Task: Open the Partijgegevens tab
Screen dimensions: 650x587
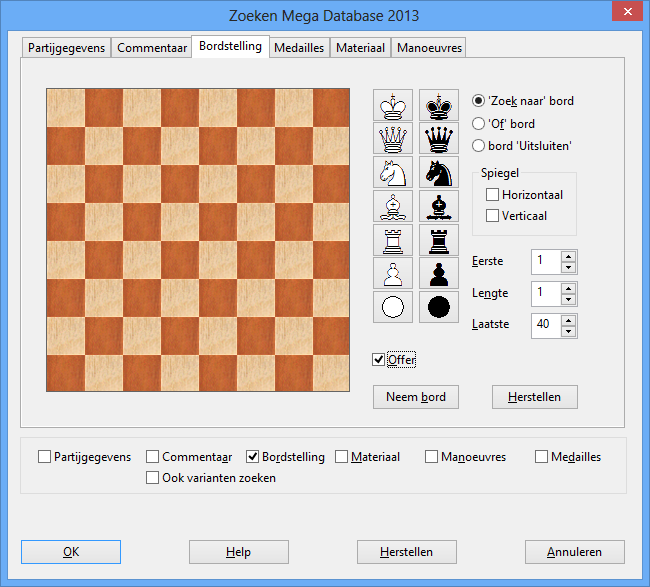Action: (67, 48)
